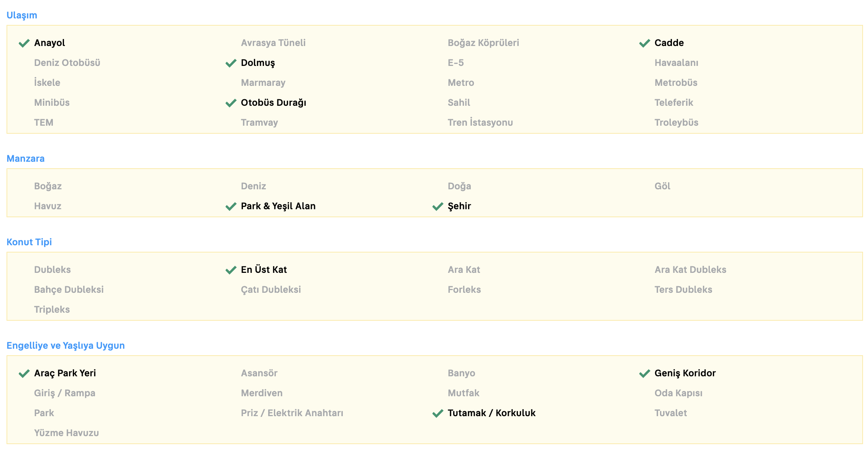Click the green checkmark beside Anayol
Viewport: 868px width, 456px height.
coord(24,43)
